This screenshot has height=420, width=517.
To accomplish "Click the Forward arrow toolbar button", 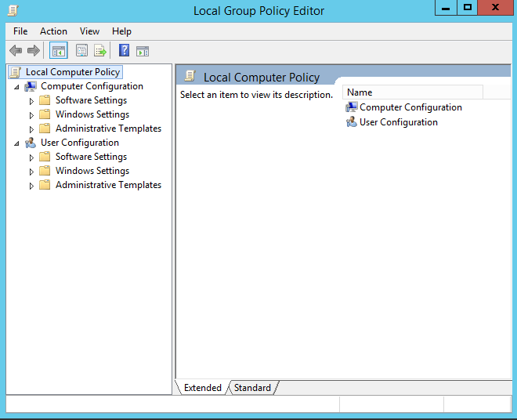I will tap(33, 51).
